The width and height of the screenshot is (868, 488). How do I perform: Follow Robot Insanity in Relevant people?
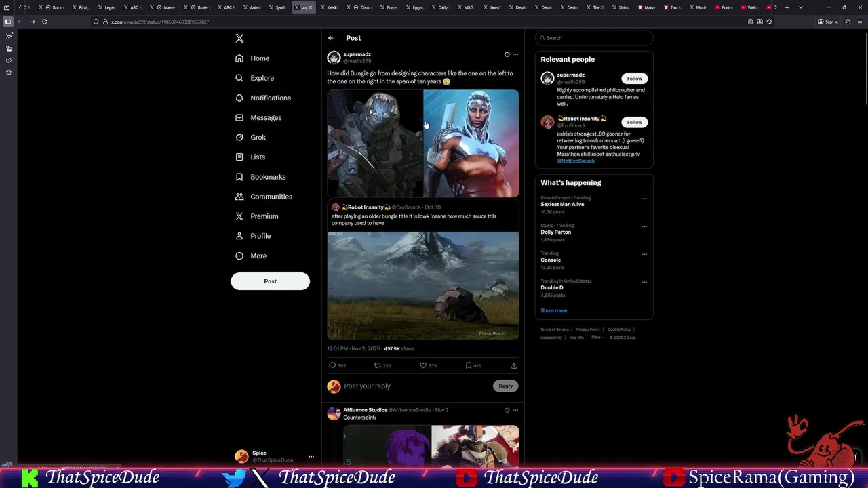(634, 122)
